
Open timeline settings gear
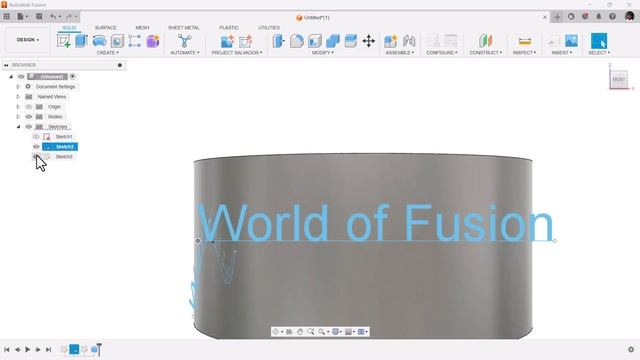pyautogui.click(x=631, y=349)
